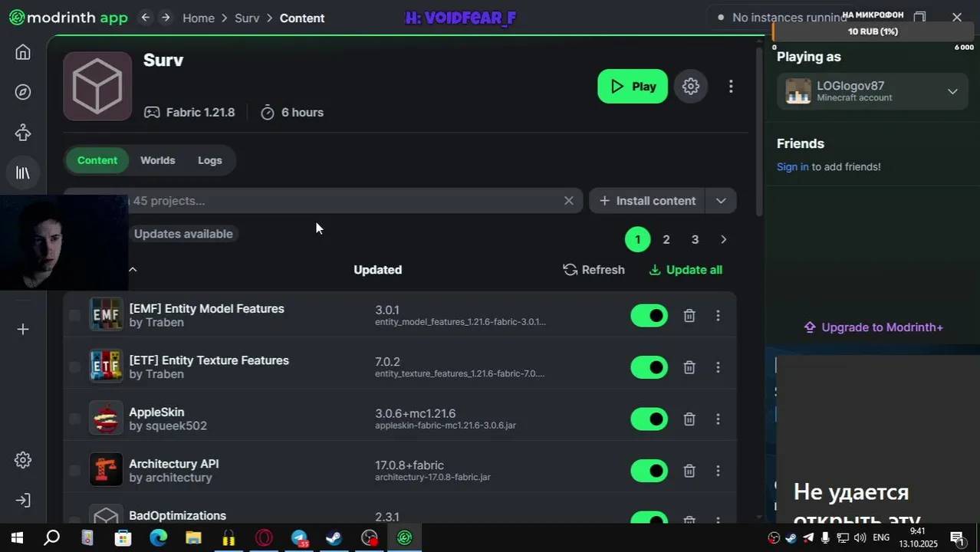Open the Discover compass icon in sidebar

[23, 92]
